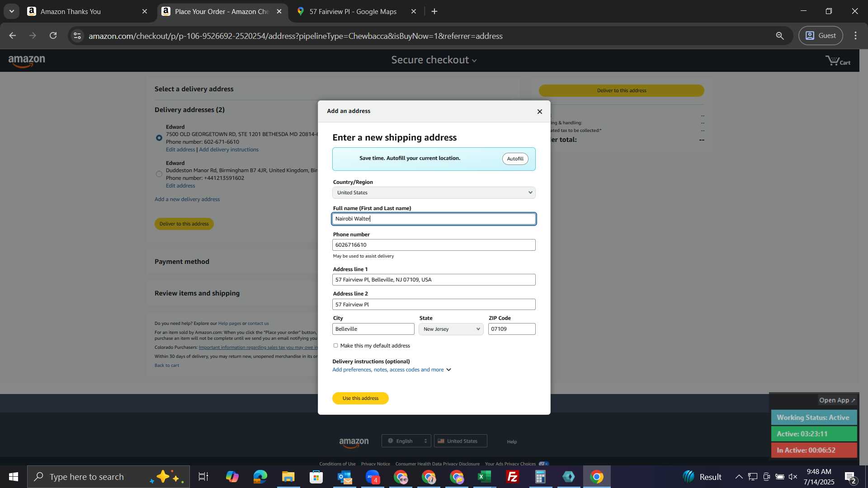Click the Full name input field
This screenshot has height=488, width=868.
[434, 219]
